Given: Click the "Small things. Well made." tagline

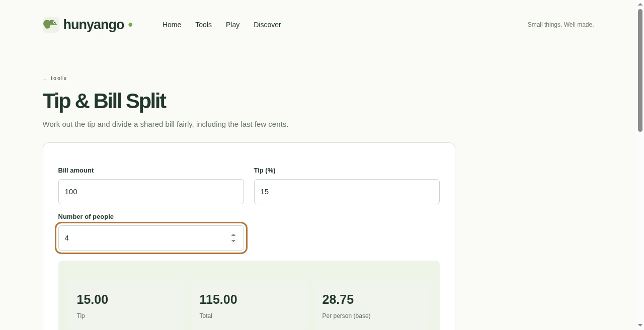Looking at the screenshot, I should [560, 25].
